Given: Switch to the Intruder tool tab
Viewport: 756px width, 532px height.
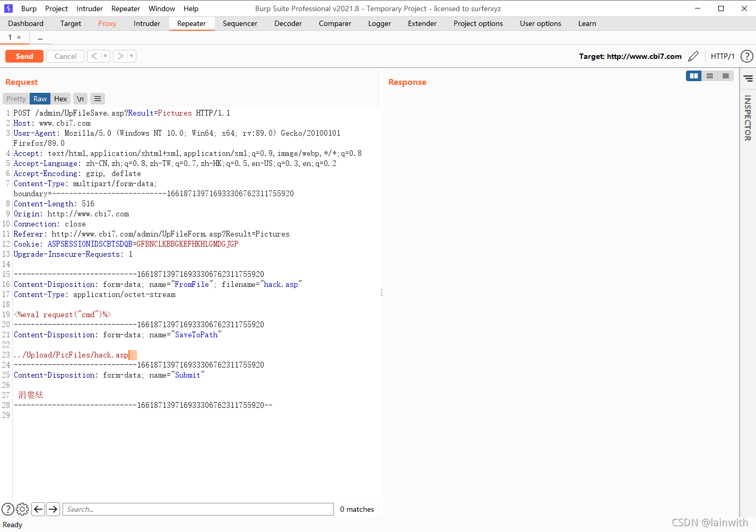Looking at the screenshot, I should pos(147,23).
